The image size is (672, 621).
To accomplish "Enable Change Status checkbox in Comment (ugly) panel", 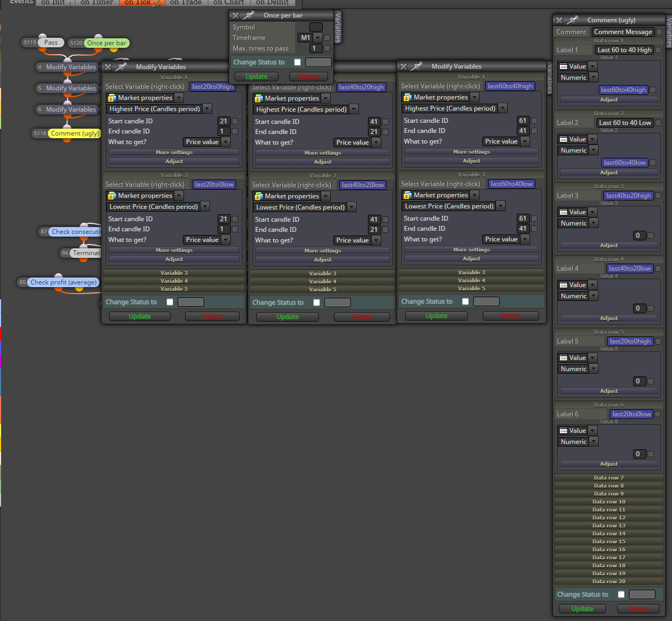I will click(x=621, y=594).
